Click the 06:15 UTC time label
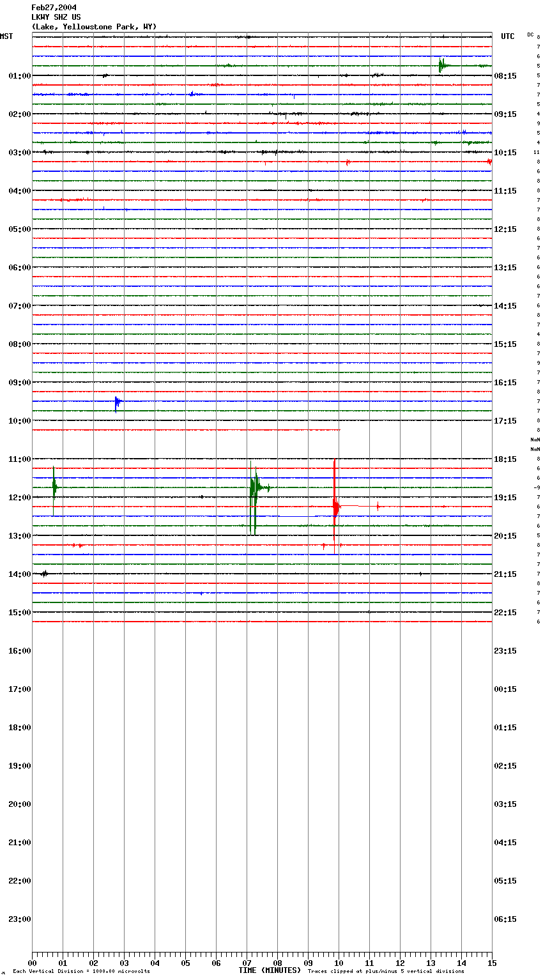This screenshot has height=980, width=543. coord(505,919)
